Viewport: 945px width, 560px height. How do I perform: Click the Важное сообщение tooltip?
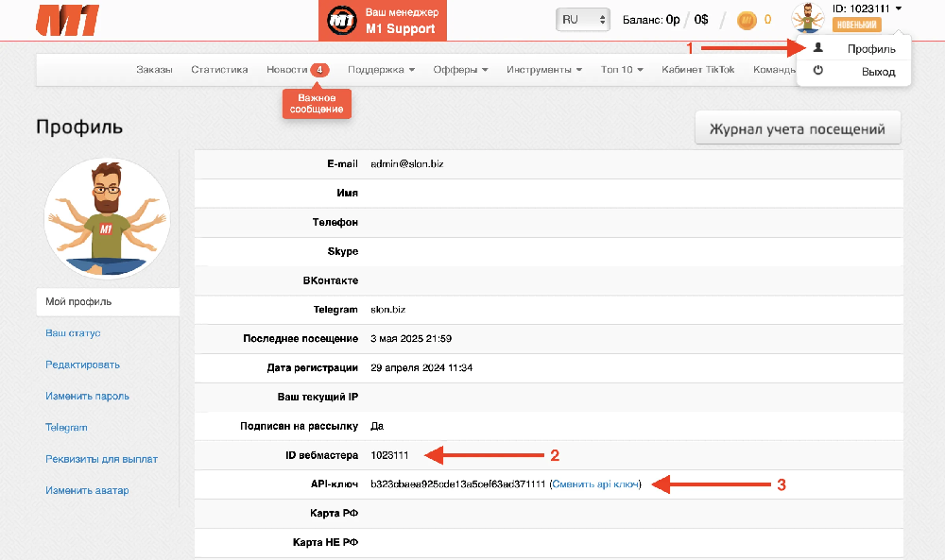317,104
